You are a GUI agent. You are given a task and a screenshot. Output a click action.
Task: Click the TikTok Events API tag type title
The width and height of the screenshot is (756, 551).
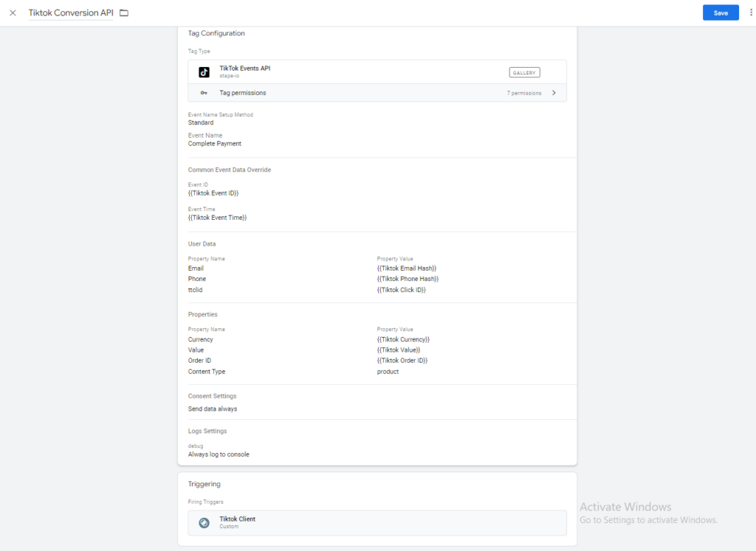coord(244,68)
